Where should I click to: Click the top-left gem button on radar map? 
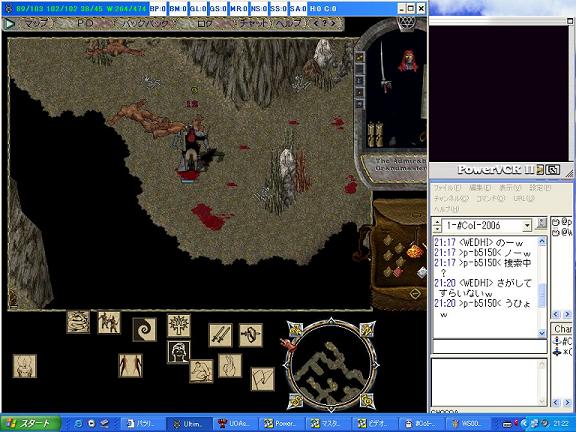295,329
